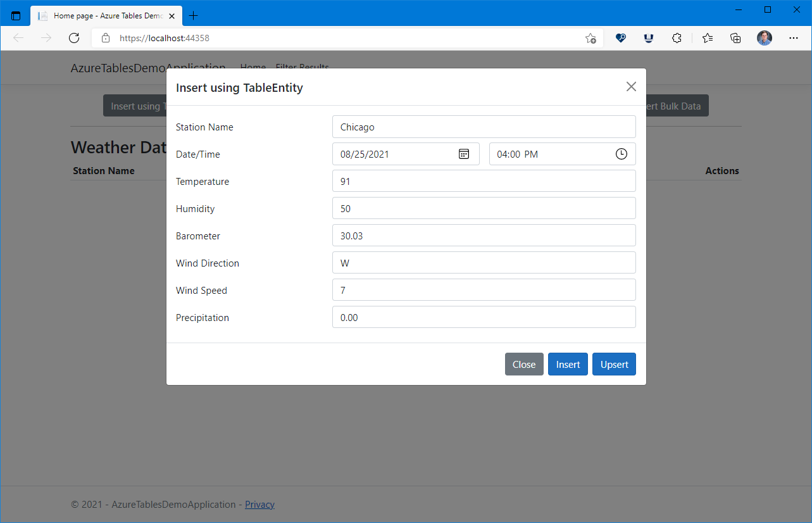
Task: Click the U-shaped extension icon
Action: [649, 38]
